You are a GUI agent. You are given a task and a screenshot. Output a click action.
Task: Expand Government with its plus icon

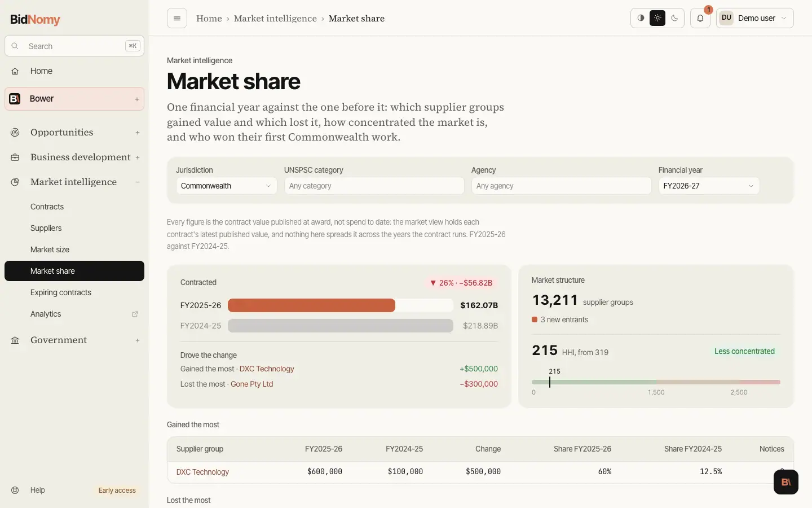coord(138,340)
